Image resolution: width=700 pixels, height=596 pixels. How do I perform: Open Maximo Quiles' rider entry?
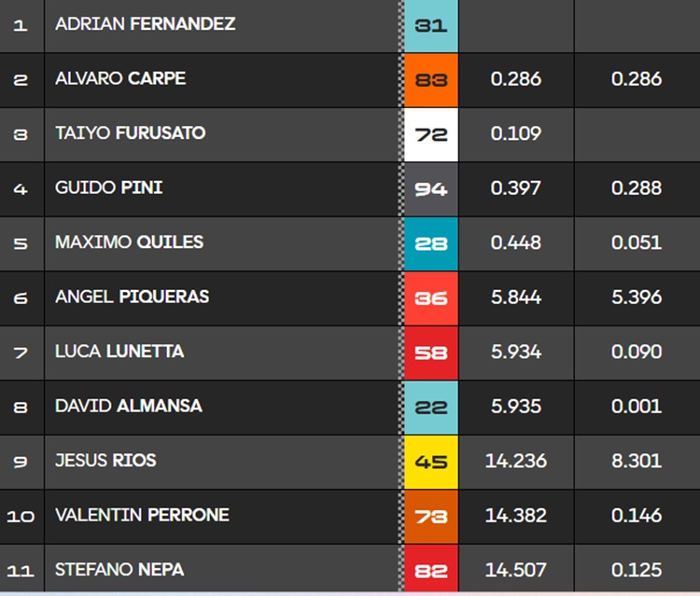tap(129, 242)
